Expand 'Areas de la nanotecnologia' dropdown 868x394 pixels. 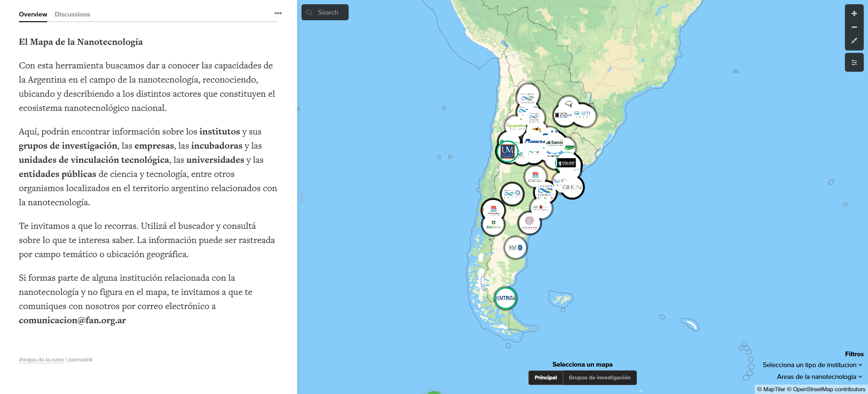tap(819, 377)
